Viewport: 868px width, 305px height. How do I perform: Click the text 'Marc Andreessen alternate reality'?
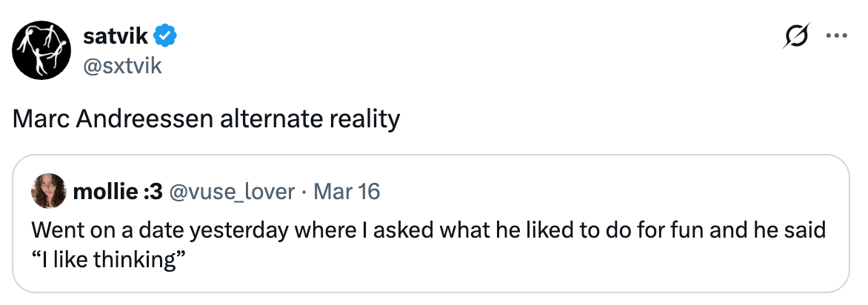[x=206, y=118]
